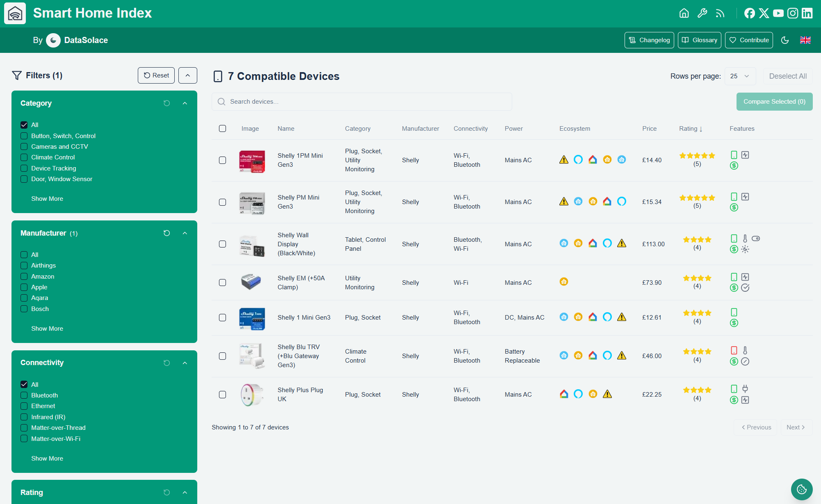Open the Glossary page

pyautogui.click(x=699, y=40)
